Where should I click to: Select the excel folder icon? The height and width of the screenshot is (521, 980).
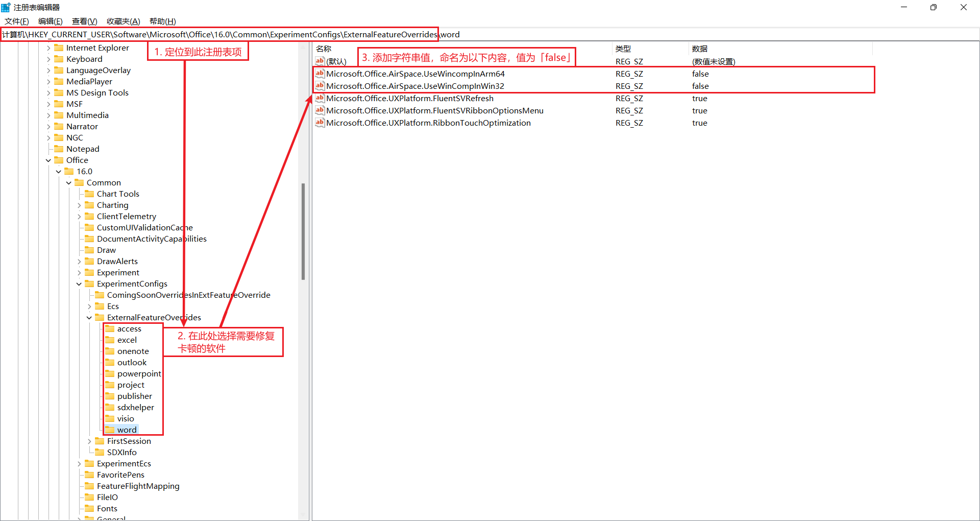tap(110, 340)
